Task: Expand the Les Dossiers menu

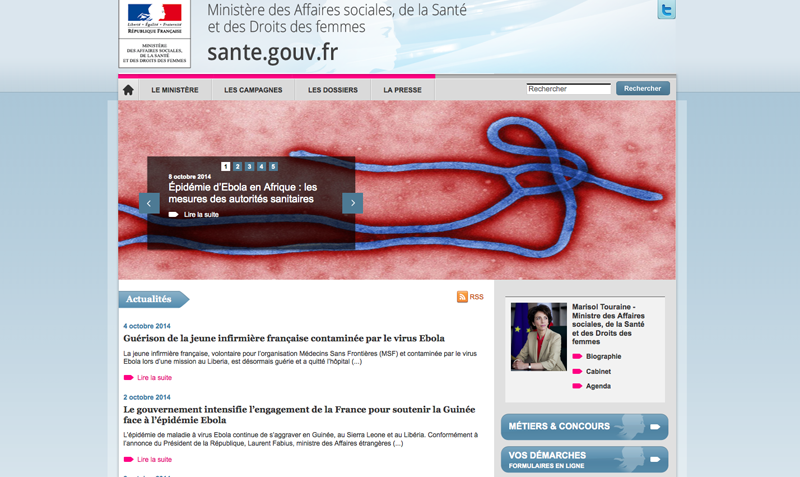Action: coord(333,90)
